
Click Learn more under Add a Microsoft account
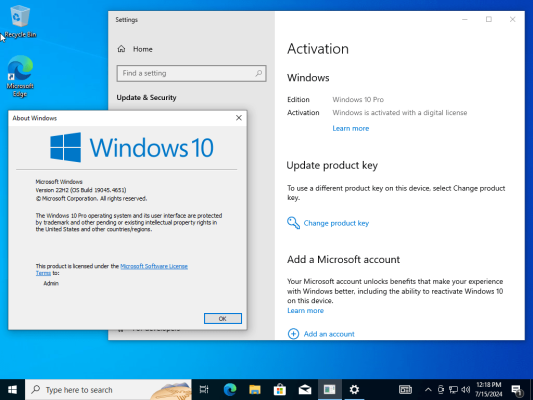pyautogui.click(x=305, y=310)
